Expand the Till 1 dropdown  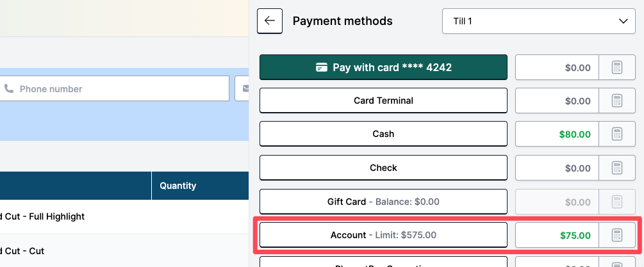tap(538, 21)
